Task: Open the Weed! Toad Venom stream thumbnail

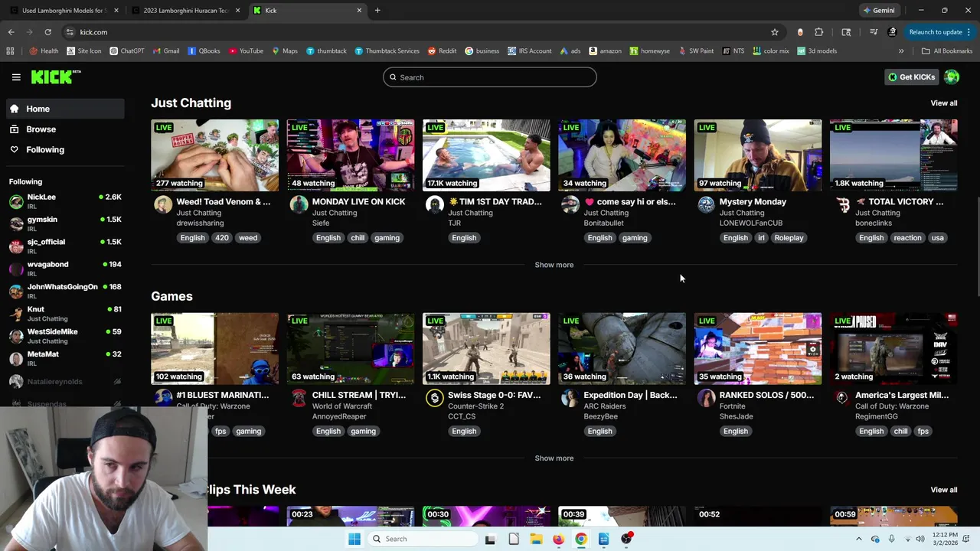Action: click(x=214, y=155)
